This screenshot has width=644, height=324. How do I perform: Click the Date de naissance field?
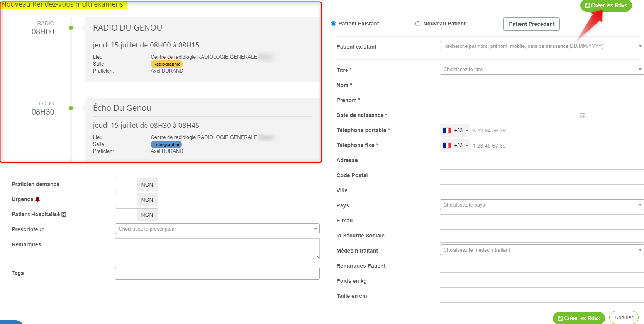point(507,115)
